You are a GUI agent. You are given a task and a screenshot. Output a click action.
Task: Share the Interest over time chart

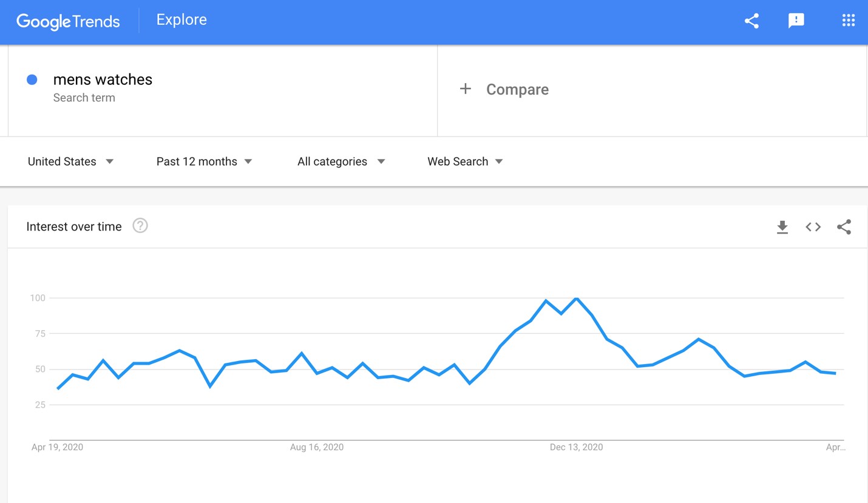coord(844,227)
